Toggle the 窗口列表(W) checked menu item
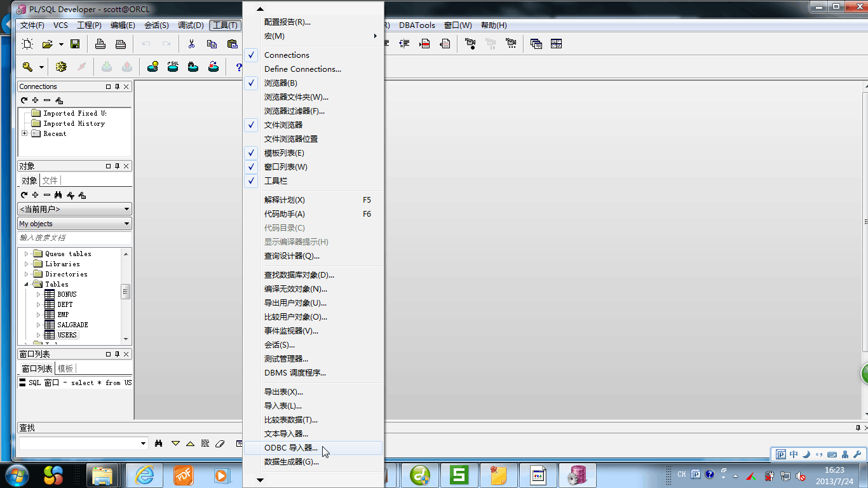Viewport: 868px width, 488px height. (x=314, y=167)
